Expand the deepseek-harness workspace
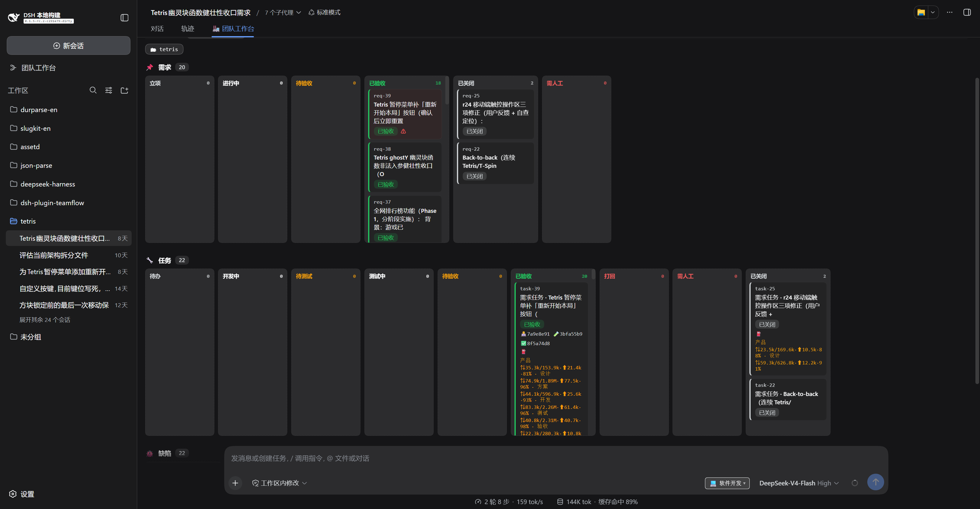Screen dimensions: 980x509 tap(69, 184)
